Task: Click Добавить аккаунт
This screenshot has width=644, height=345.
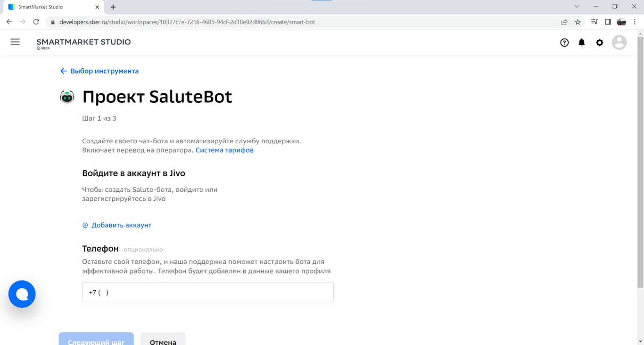Action: pos(117,225)
